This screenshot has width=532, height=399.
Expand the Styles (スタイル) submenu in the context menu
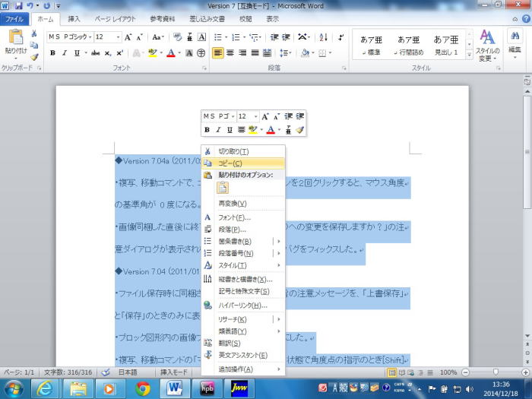(x=243, y=265)
